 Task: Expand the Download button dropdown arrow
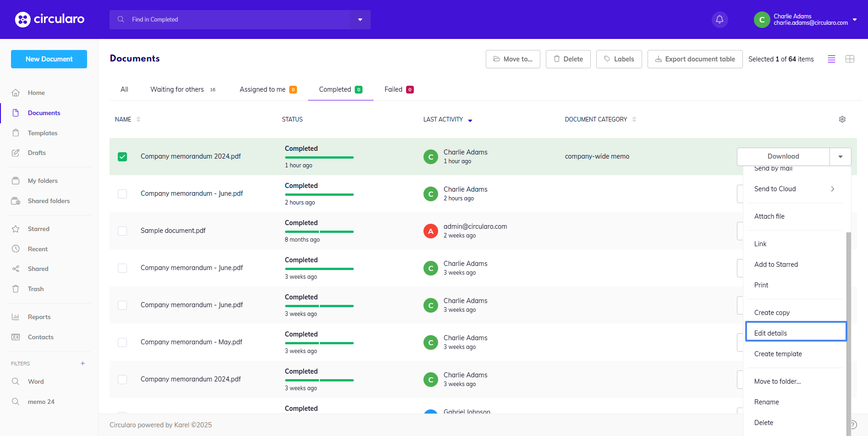(x=841, y=156)
